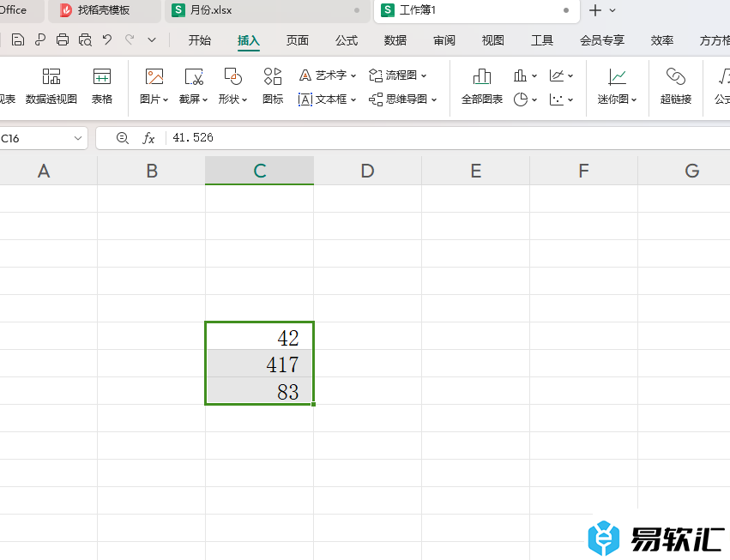Open the 审阅 ribbon tab

tap(444, 40)
